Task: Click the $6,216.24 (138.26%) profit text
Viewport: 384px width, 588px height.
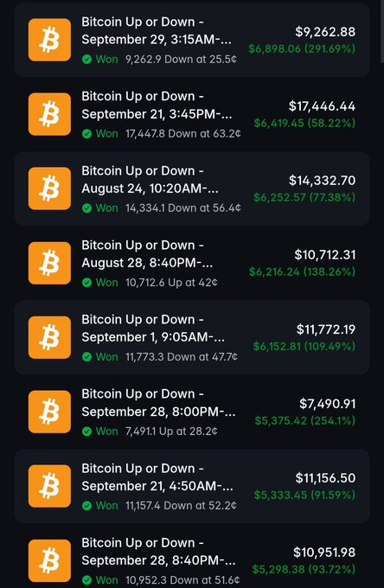Action: pos(302,272)
